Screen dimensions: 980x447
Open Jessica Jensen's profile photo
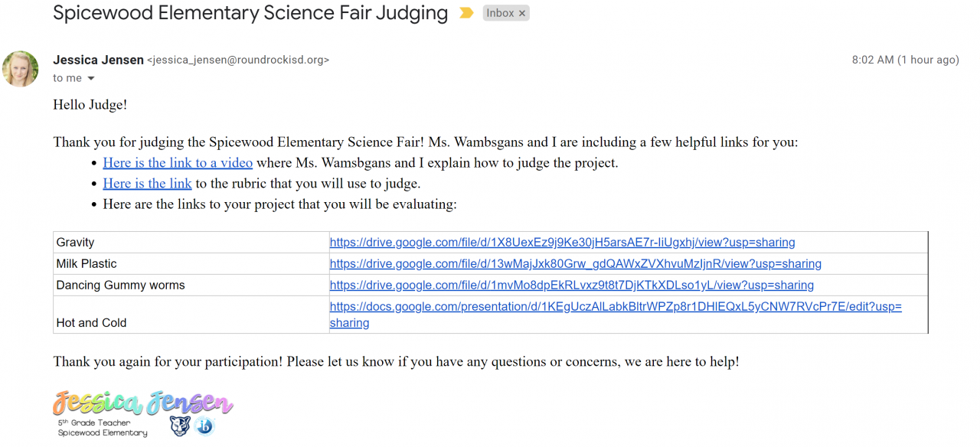click(x=21, y=69)
